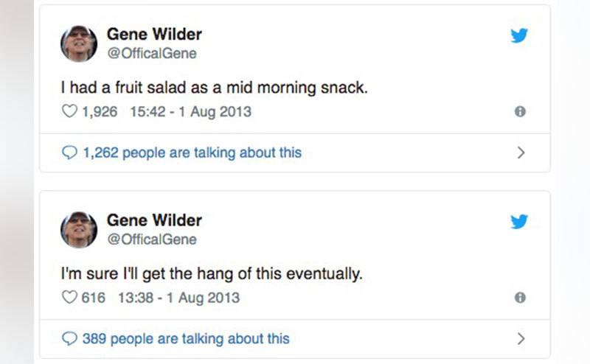Click the 'I'm sure I'll get the hang' text
The height and width of the screenshot is (364, 590).
tap(212, 274)
